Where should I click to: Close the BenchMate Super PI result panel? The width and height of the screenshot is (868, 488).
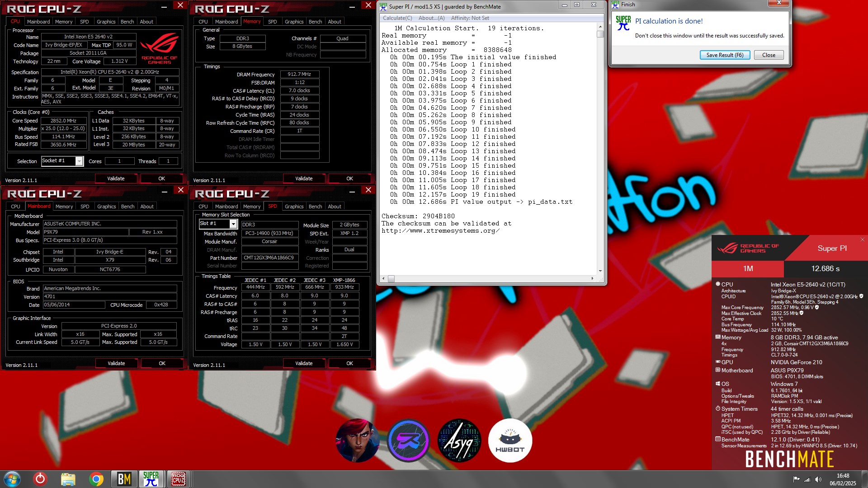(x=862, y=239)
